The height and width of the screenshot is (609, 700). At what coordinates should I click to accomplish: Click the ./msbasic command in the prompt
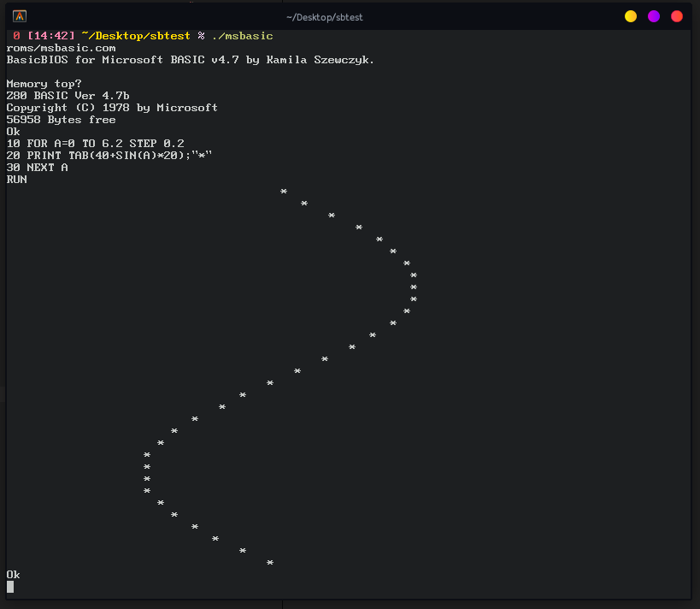[x=243, y=36]
